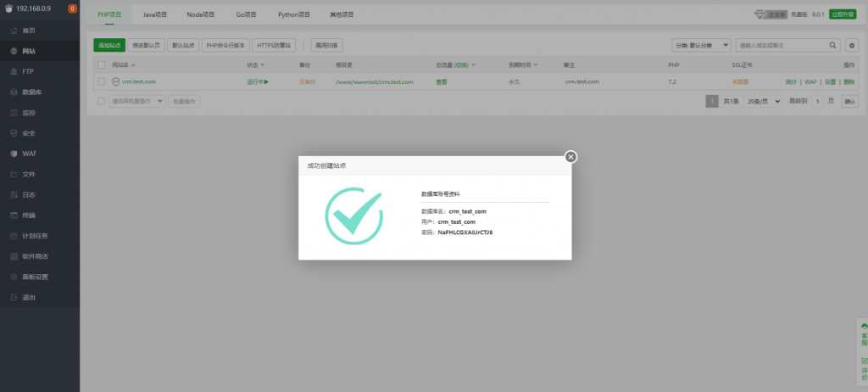Screen dimensions: 868x392
Task: Check the crm.test.com row checkbox
Action: coord(102,81)
